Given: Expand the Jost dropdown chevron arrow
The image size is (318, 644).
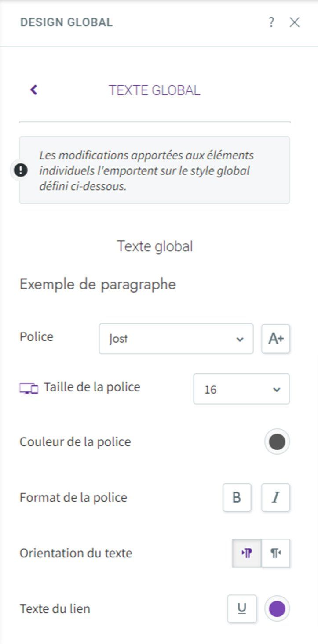Looking at the screenshot, I should point(240,339).
